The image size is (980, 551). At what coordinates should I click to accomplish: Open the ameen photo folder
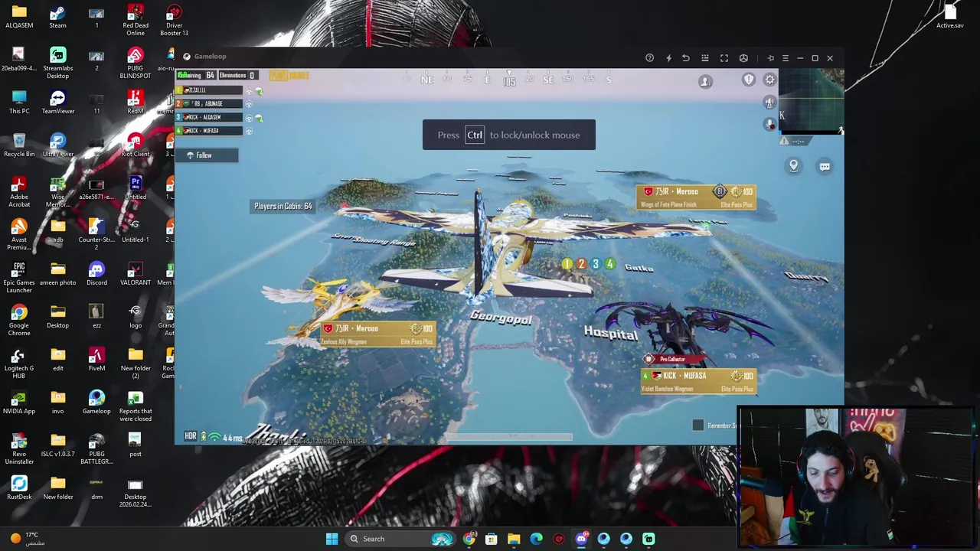pyautogui.click(x=57, y=274)
